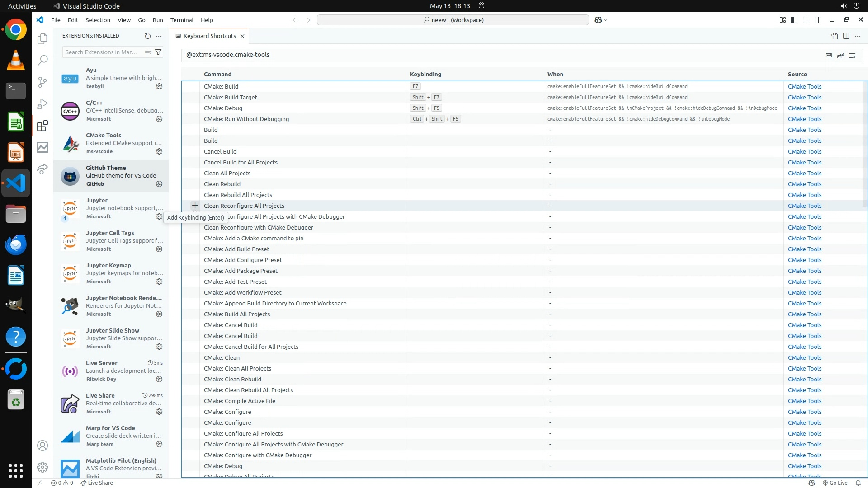Viewport: 868px width, 488px height.
Task: Open Run and Debug activity icon
Action: click(42, 104)
